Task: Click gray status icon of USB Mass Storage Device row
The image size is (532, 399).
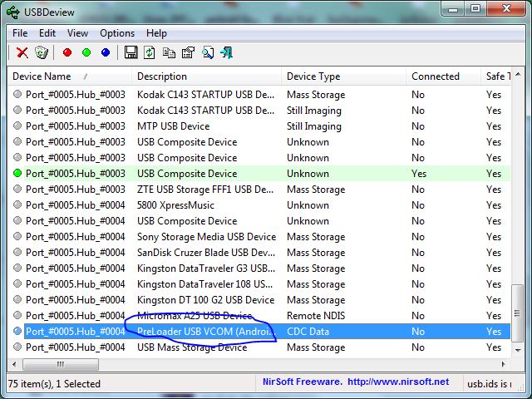Action: click(17, 347)
